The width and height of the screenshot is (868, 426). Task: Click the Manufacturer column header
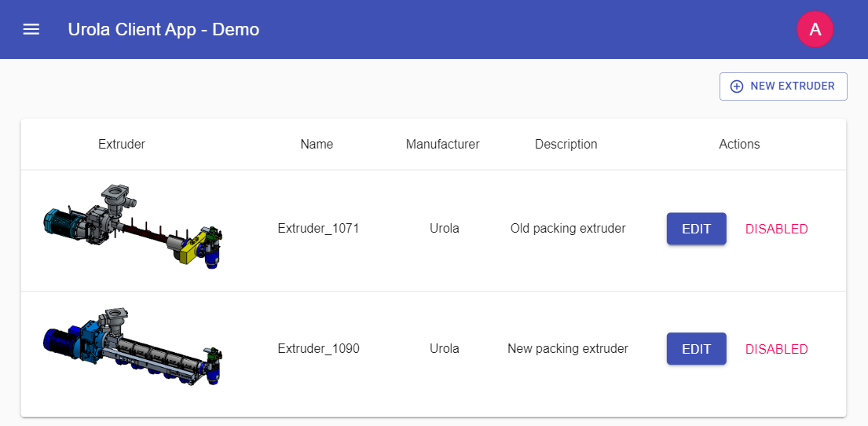(442, 145)
